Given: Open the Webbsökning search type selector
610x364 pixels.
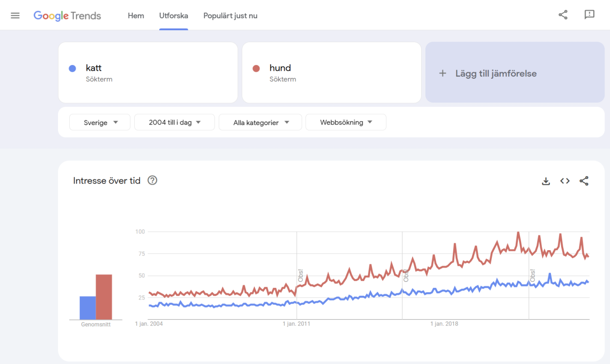Looking at the screenshot, I should tap(346, 122).
